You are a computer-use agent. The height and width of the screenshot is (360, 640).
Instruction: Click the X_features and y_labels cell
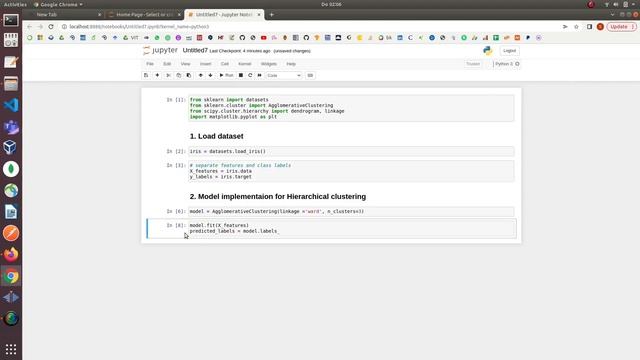point(351,171)
